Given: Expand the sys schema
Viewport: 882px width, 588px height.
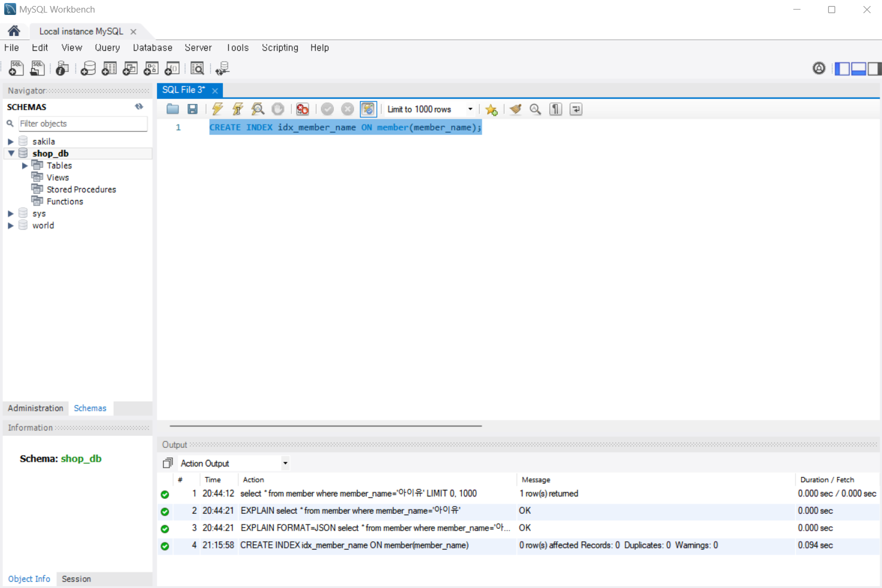Looking at the screenshot, I should coord(10,213).
